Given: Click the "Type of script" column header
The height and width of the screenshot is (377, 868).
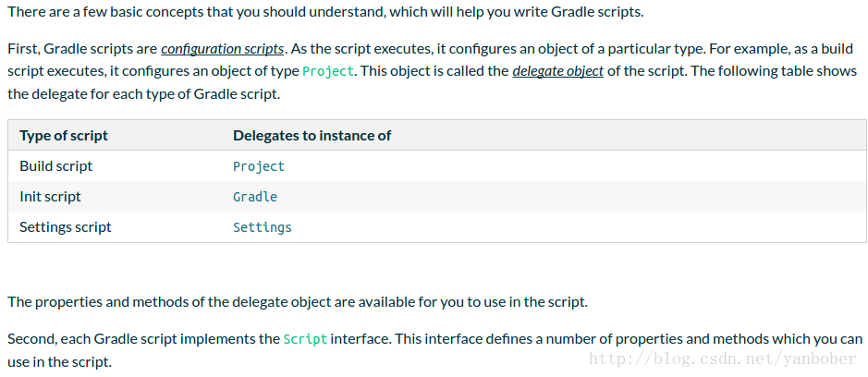Looking at the screenshot, I should [x=64, y=136].
